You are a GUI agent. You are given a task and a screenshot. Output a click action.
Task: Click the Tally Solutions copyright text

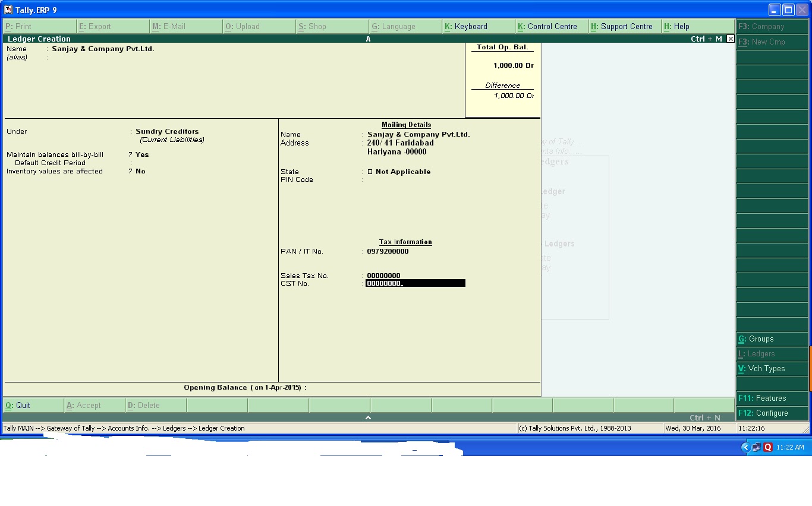[575, 428]
